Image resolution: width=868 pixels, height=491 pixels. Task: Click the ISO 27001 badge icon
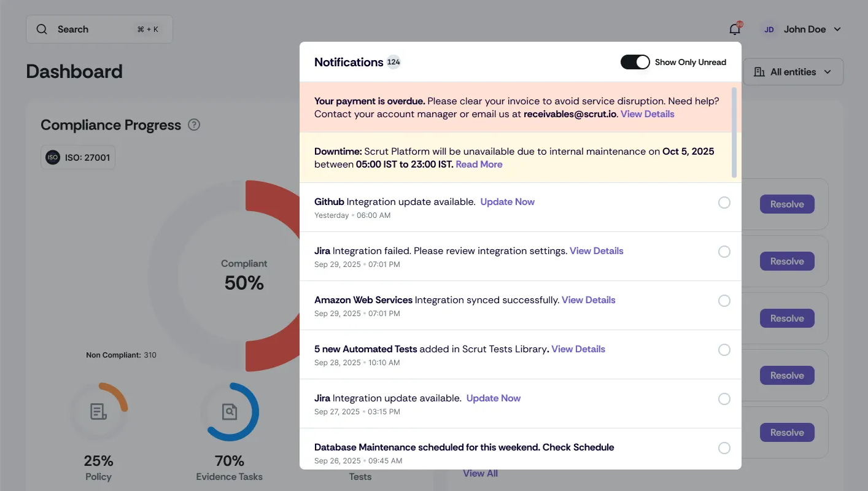click(x=53, y=158)
